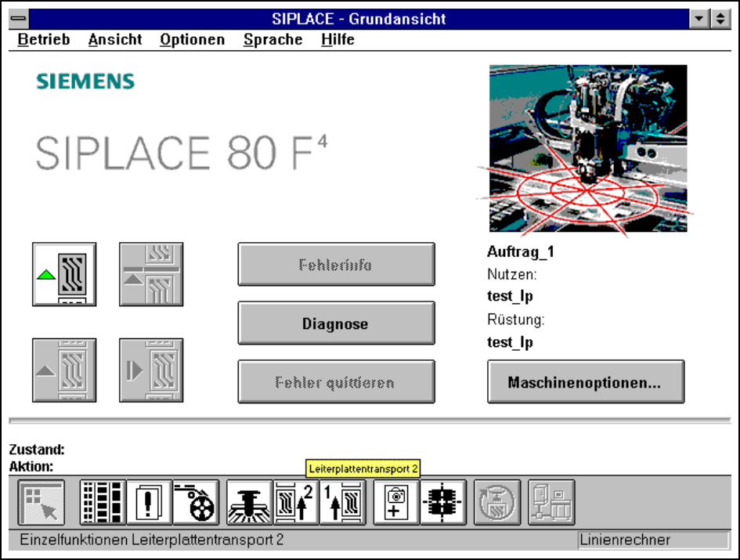Screen dimensions: 740x560
Task: Open Maschinenoptionen dialog
Action: [x=585, y=382]
